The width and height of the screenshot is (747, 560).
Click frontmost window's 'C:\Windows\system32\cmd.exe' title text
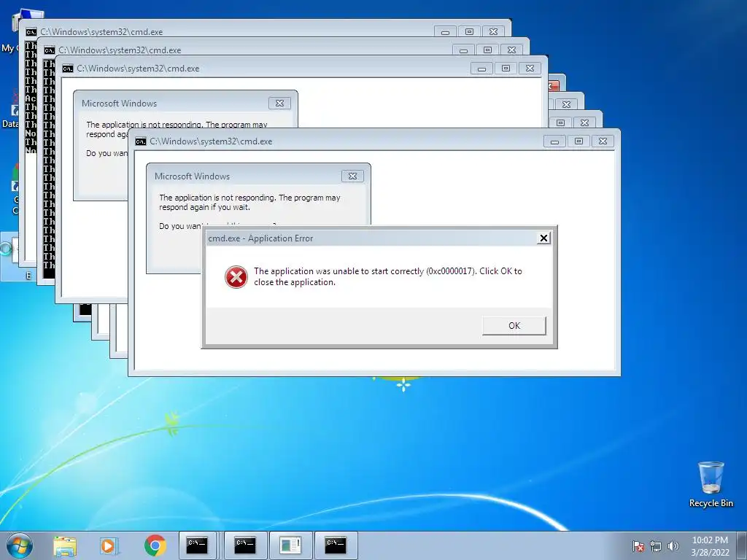211,141
